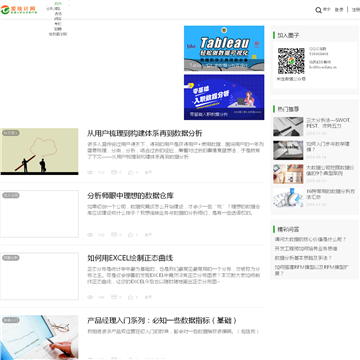Select the first green item in the navigation list
Screen dimensions: 360x360
pos(58,4)
